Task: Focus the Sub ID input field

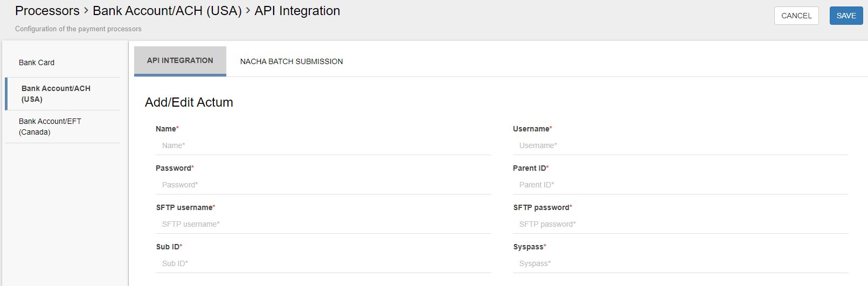Action: coord(323,263)
